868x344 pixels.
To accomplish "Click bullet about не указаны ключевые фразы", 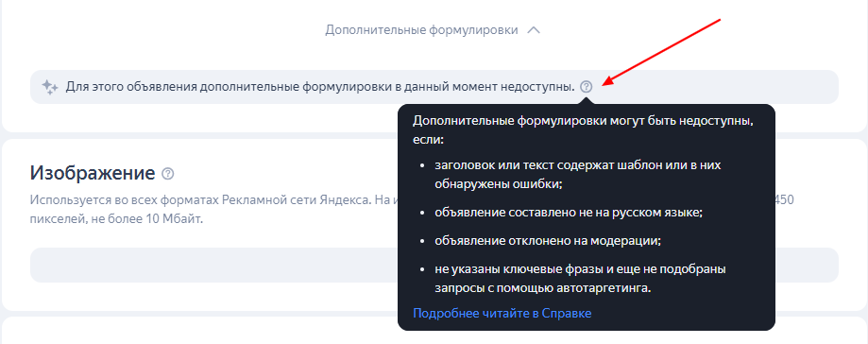I will point(580,278).
